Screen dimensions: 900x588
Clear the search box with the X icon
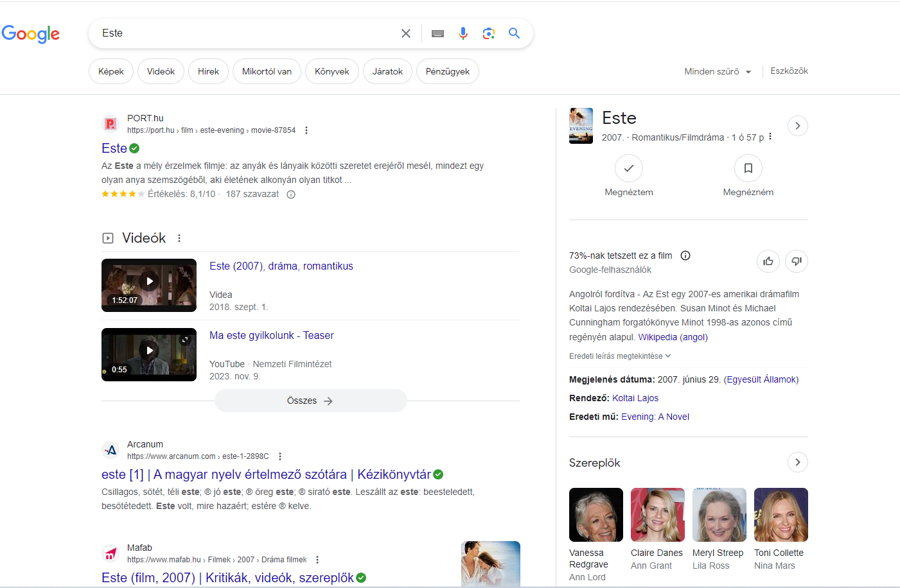[406, 33]
